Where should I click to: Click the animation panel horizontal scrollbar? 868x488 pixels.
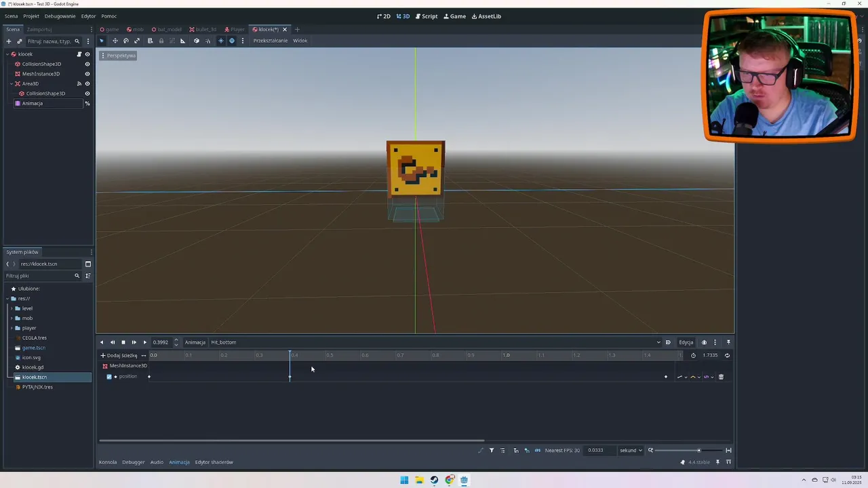point(292,441)
